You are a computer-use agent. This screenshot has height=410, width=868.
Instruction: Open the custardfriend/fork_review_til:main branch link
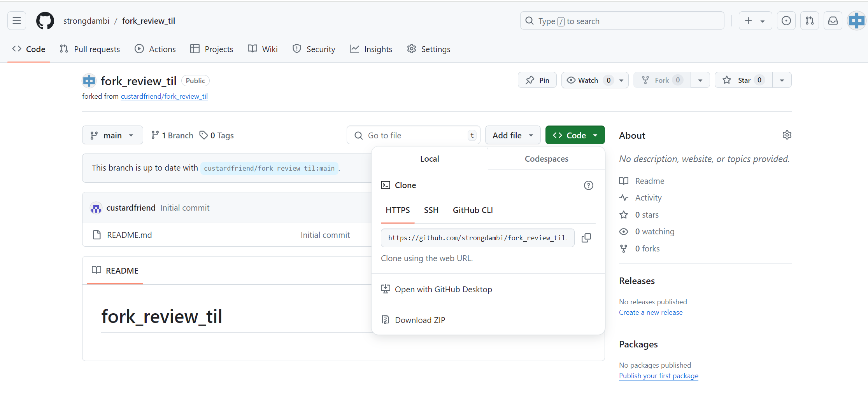[x=269, y=168]
